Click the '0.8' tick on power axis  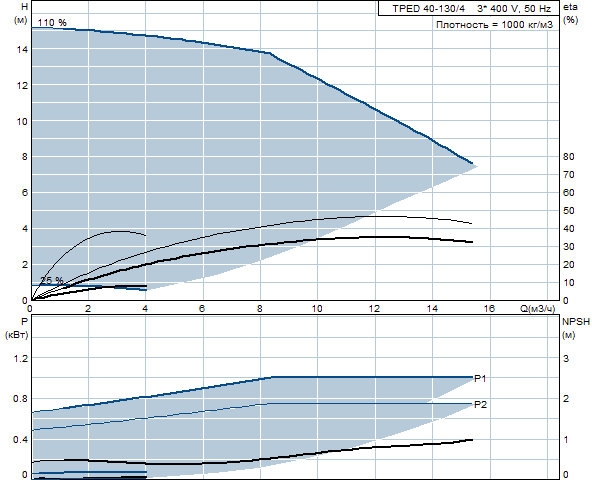[x=21, y=399]
